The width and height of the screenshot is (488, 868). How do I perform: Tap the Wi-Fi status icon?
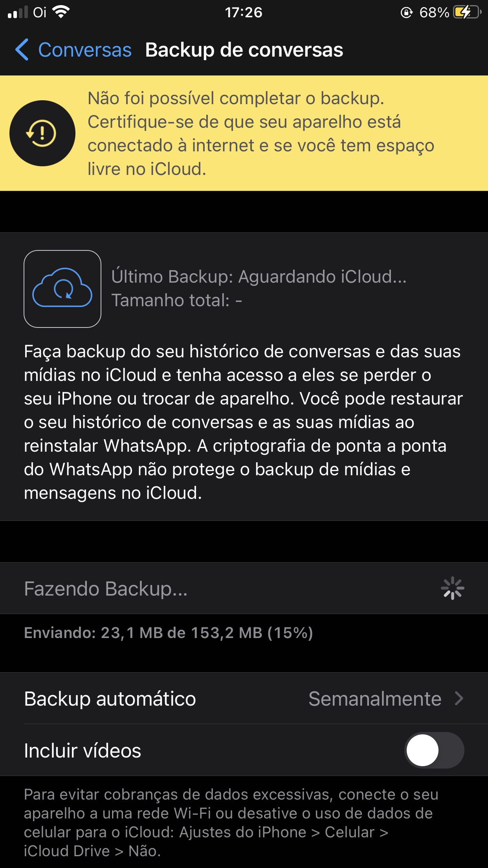point(61,12)
